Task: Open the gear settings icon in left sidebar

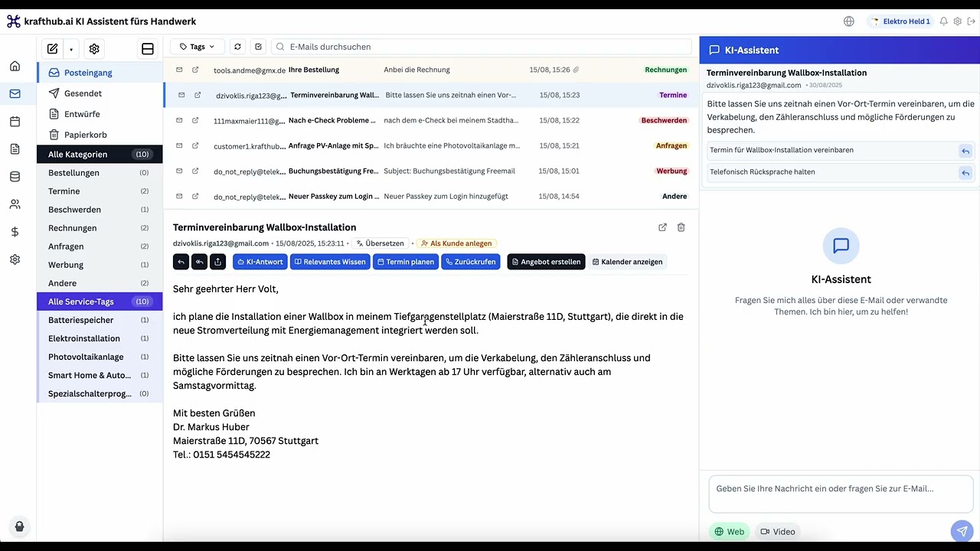Action: (15, 259)
